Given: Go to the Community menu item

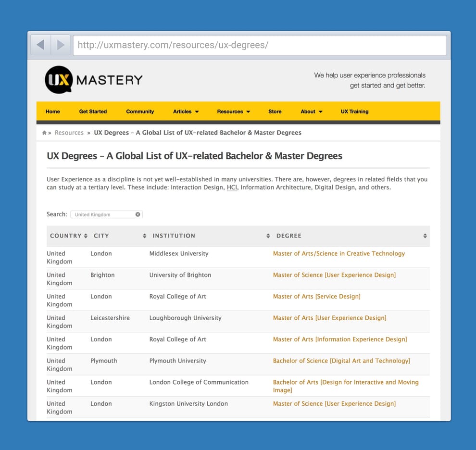Looking at the screenshot, I should (140, 112).
